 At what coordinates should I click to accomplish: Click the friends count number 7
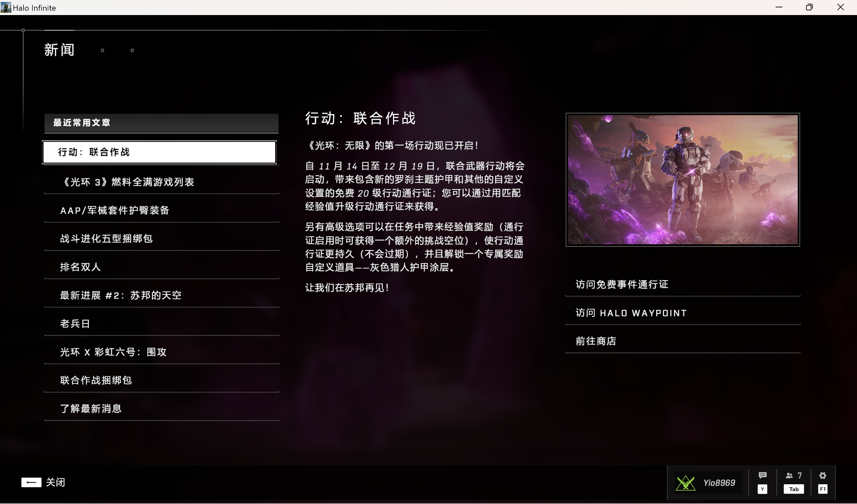[799, 476]
